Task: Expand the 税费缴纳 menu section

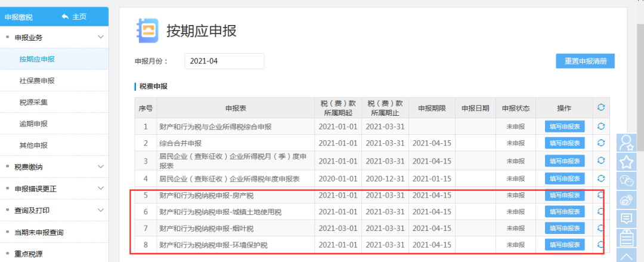Action: pos(101,167)
